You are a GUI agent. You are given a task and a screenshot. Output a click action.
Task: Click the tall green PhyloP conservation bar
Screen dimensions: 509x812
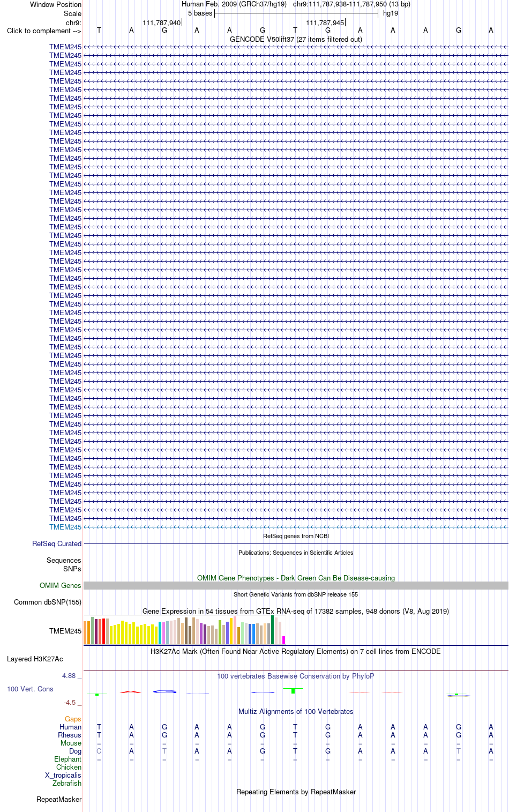(293, 690)
